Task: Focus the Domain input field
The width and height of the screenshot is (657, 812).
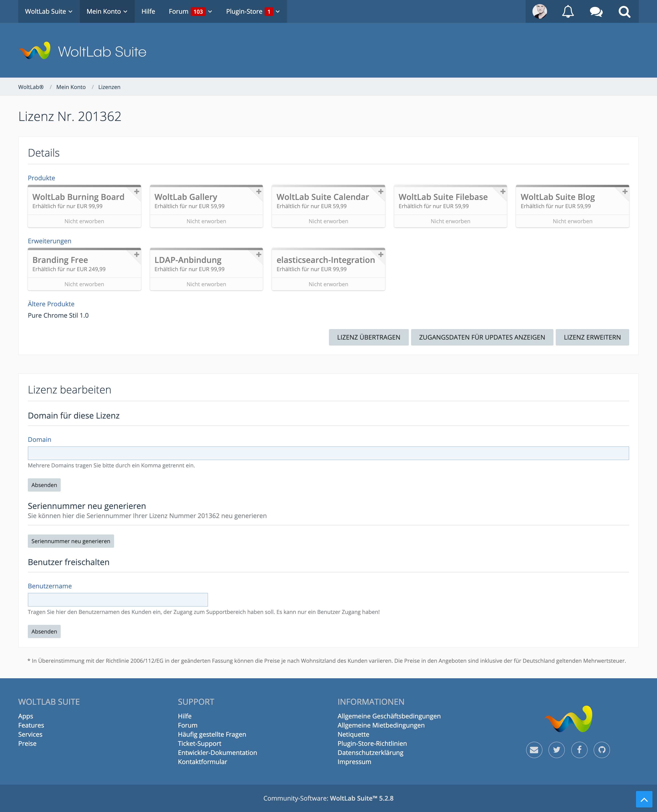Action: point(328,453)
